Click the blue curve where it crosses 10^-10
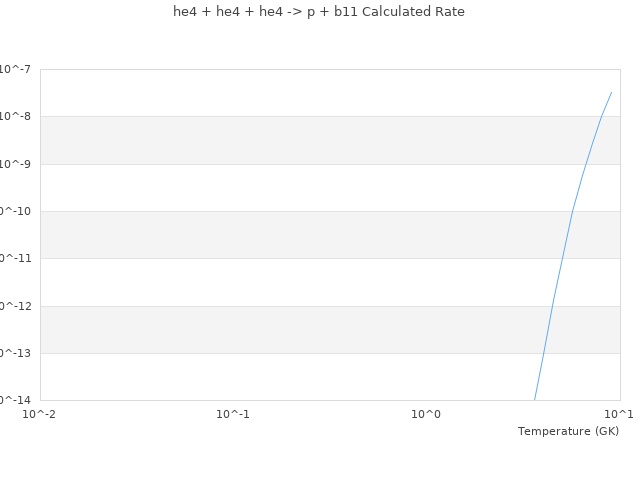 (x=573, y=211)
